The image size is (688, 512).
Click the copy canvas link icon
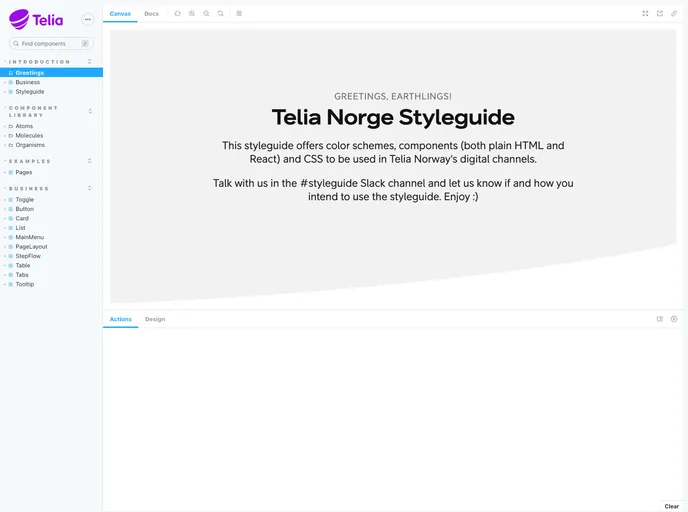(x=674, y=14)
